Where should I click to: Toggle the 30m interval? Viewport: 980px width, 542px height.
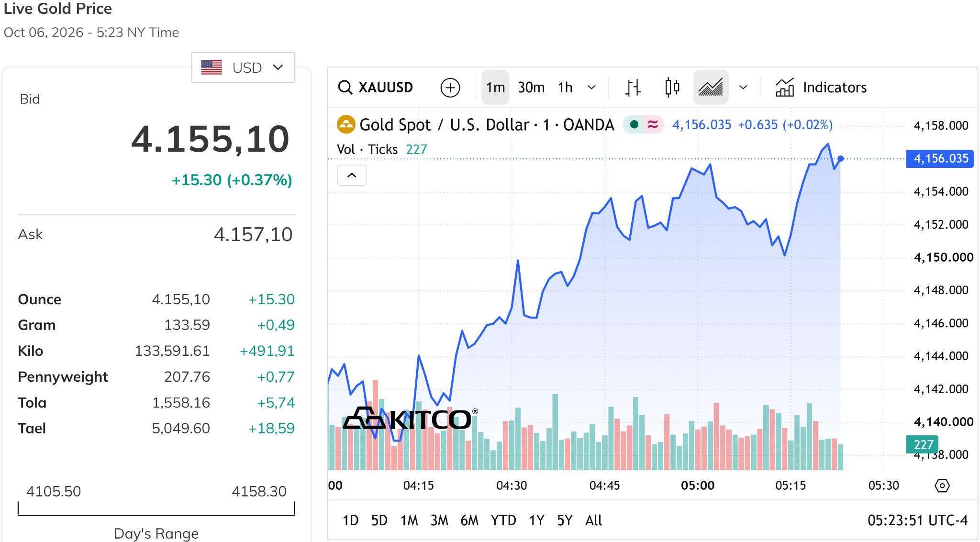[x=531, y=88]
